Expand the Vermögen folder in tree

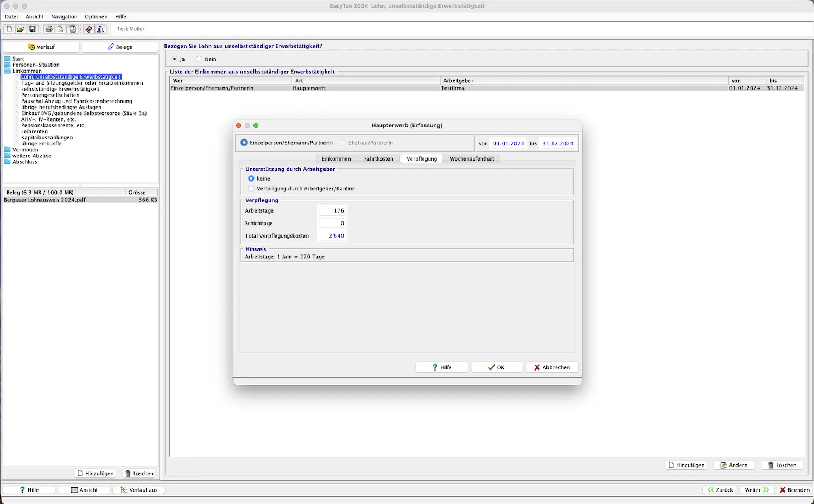pyautogui.click(x=8, y=150)
